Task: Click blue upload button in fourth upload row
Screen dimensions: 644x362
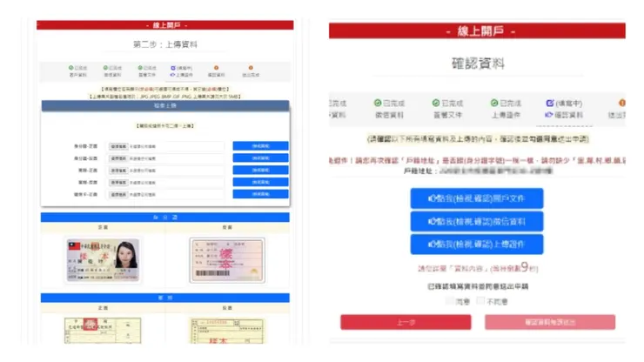Action: tap(260, 182)
